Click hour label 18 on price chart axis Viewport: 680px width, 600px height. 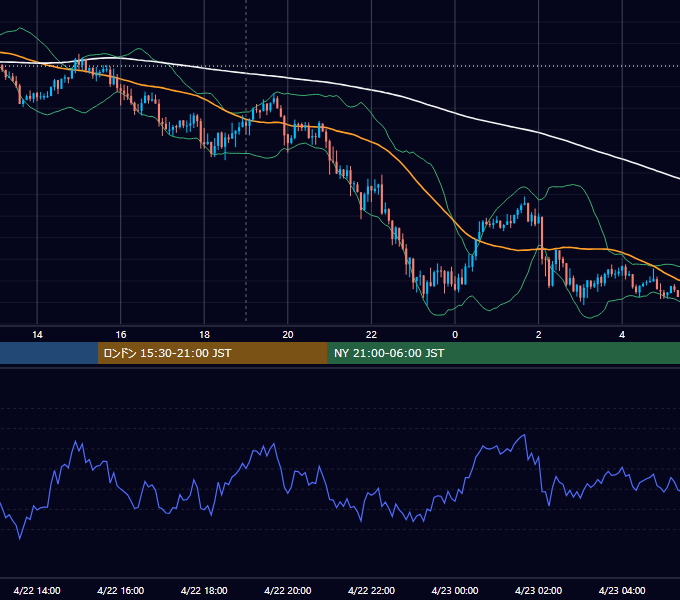coord(204,334)
